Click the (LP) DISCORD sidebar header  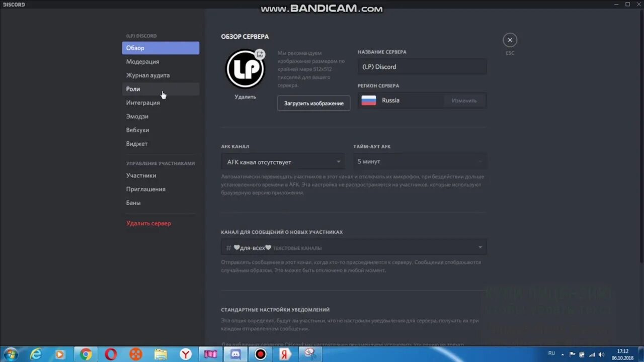pos(141,36)
